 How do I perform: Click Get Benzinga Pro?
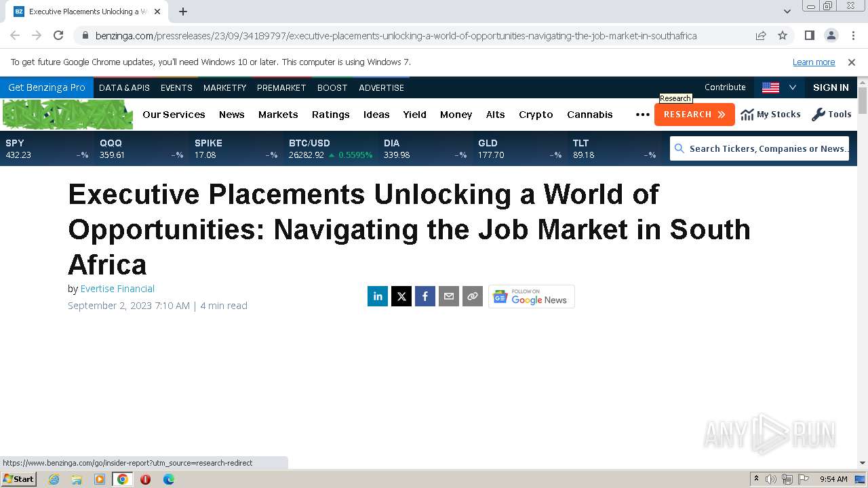[47, 87]
